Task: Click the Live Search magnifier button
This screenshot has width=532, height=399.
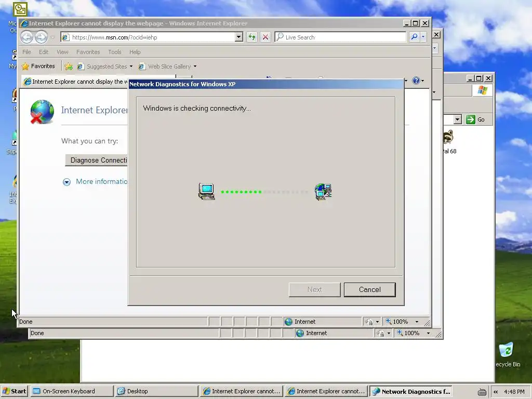Action: (x=414, y=37)
